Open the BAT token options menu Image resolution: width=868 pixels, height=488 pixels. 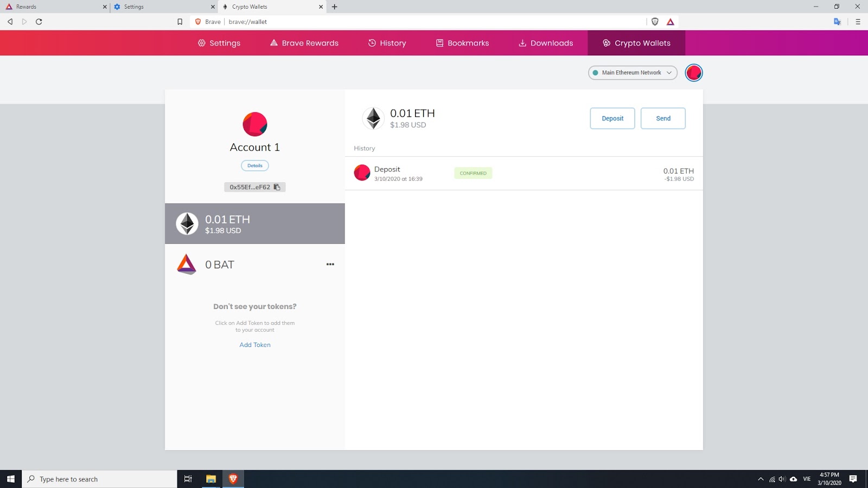click(330, 264)
